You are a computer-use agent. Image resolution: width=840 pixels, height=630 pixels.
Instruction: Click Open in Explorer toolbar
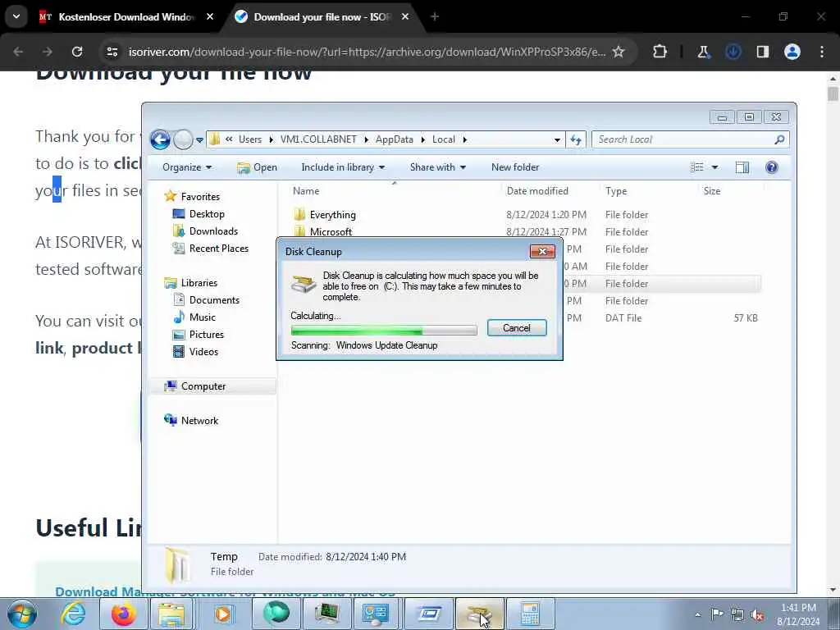pyautogui.click(x=257, y=167)
